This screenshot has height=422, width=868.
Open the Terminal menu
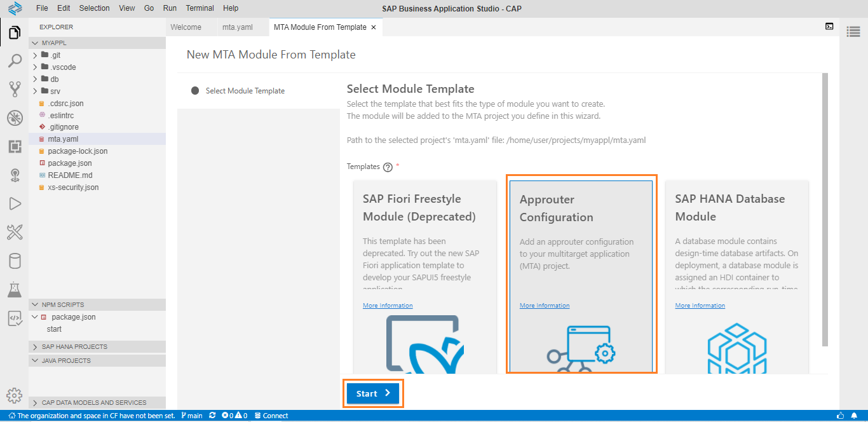pyautogui.click(x=200, y=8)
